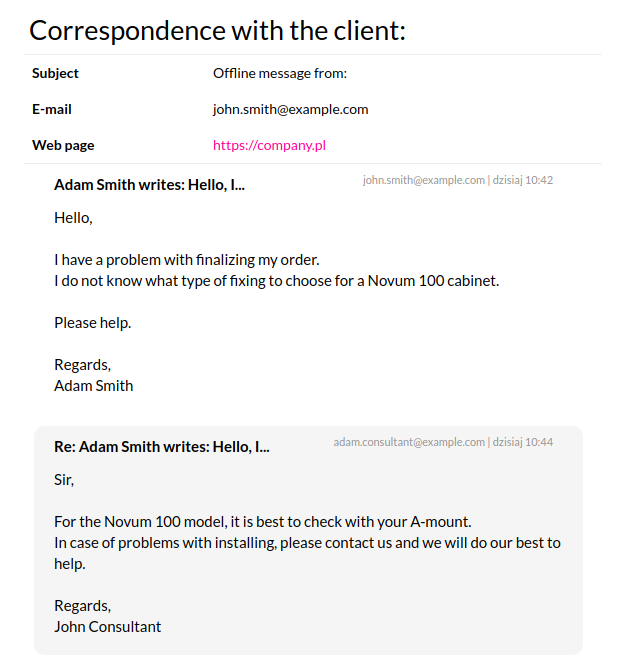Click the "Correspondence with the client:" heading
This screenshot has height=672, width=619.
(x=217, y=30)
